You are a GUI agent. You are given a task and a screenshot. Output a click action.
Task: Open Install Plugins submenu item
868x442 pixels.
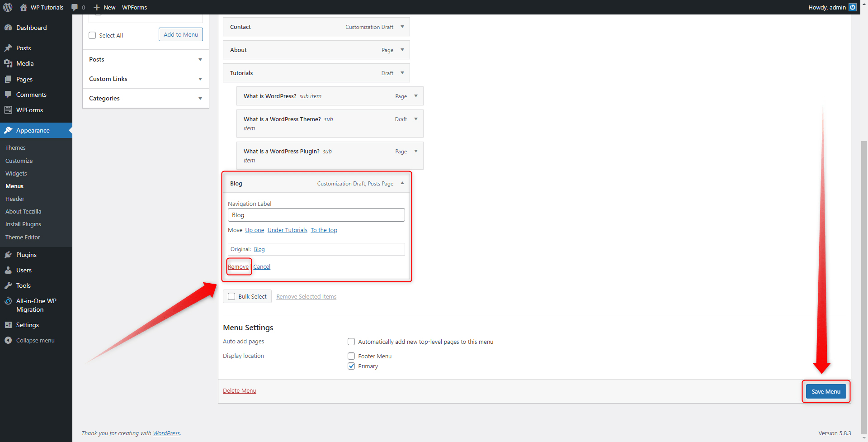click(23, 224)
